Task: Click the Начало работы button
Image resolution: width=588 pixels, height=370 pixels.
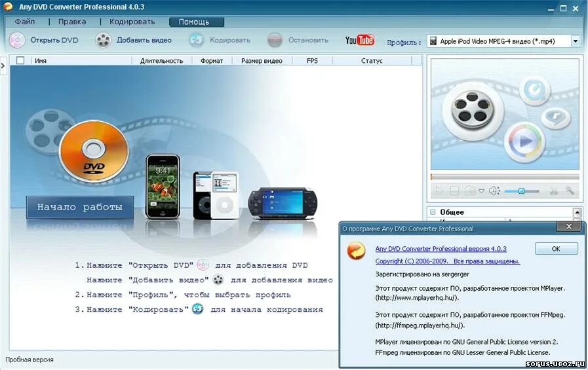Action: 80,207
